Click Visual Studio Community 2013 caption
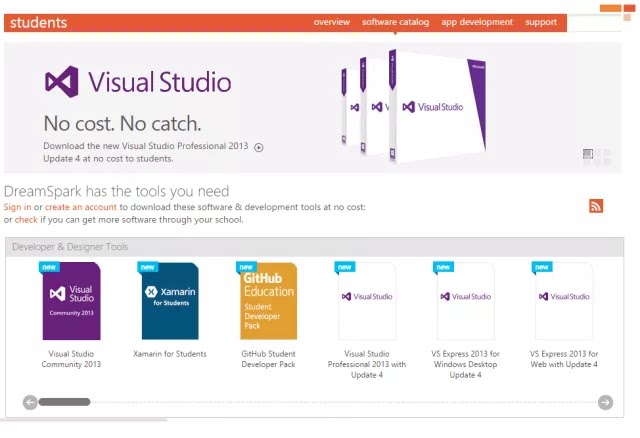This screenshot has height=438, width=640. (x=71, y=359)
